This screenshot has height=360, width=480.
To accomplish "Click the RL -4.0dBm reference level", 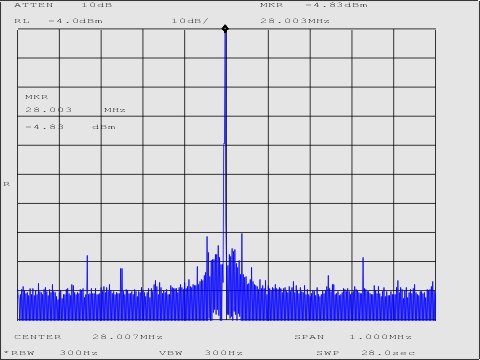I will point(59,21).
